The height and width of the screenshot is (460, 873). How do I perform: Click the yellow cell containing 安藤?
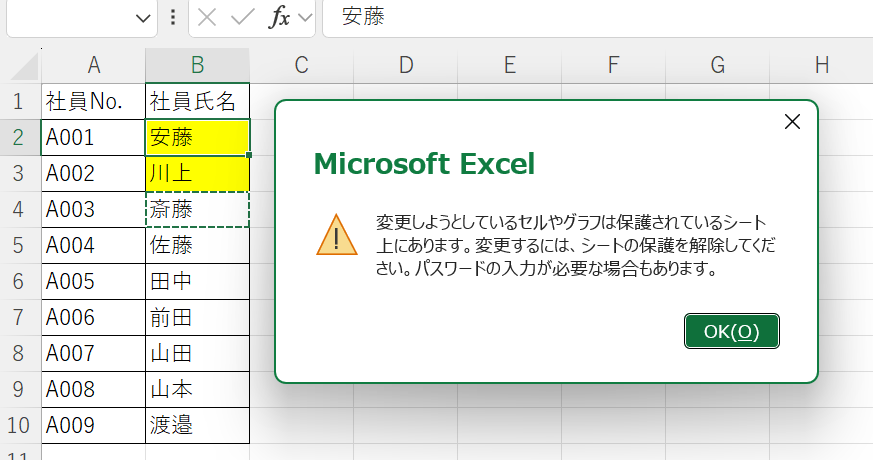(198, 138)
